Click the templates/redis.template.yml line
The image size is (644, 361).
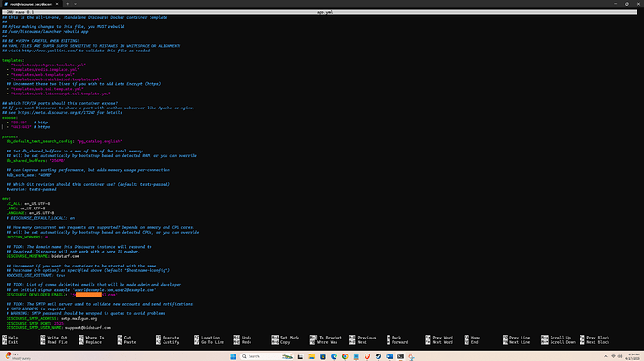43,70
